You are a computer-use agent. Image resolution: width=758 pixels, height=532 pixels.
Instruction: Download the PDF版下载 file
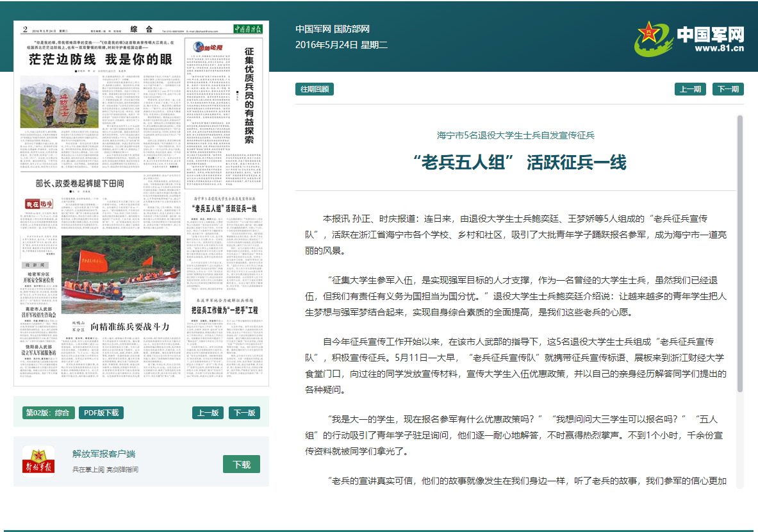pos(101,413)
